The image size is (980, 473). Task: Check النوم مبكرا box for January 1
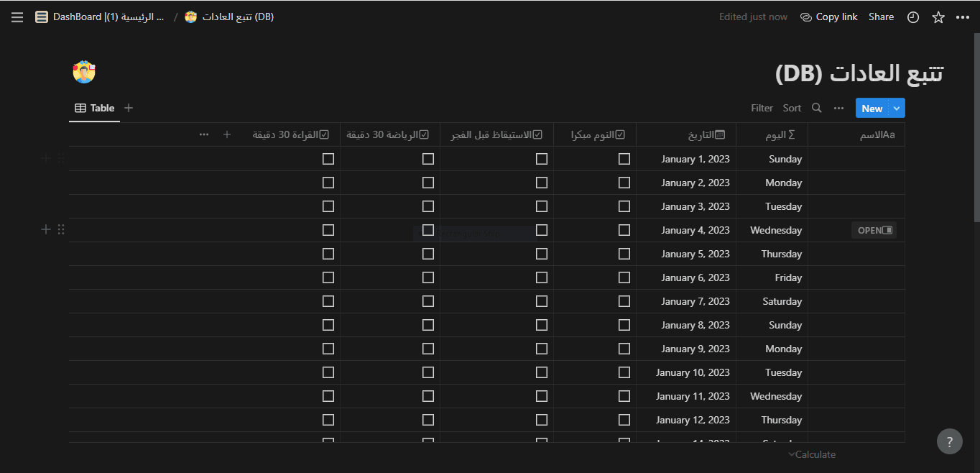pyautogui.click(x=624, y=159)
